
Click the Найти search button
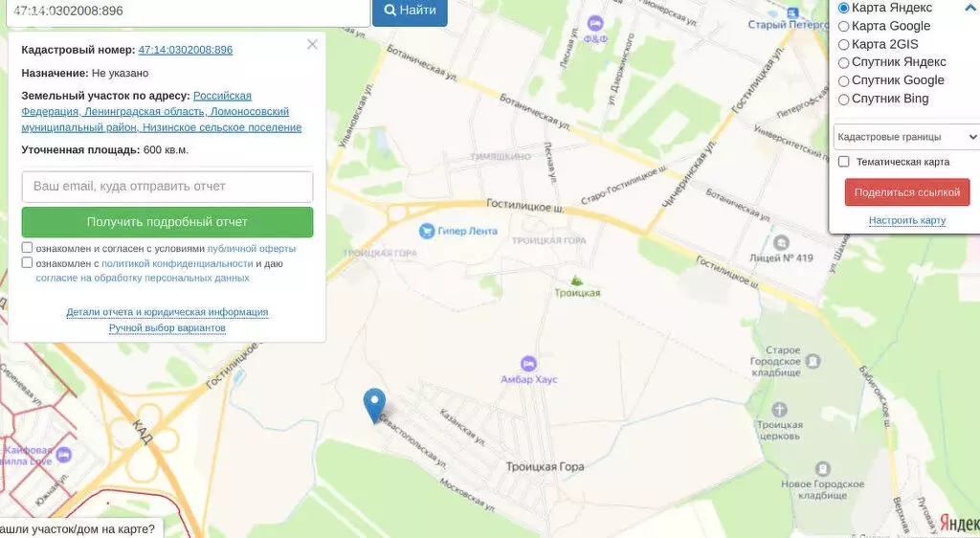(x=410, y=11)
